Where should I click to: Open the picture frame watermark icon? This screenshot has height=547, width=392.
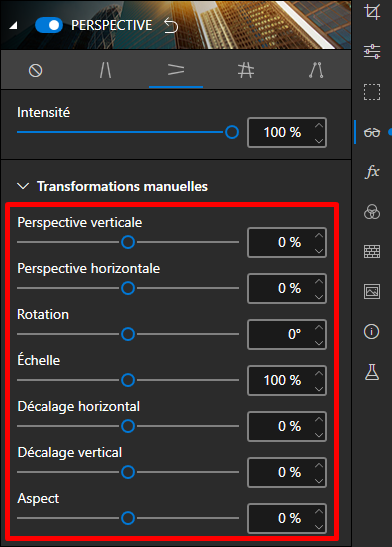point(372,291)
